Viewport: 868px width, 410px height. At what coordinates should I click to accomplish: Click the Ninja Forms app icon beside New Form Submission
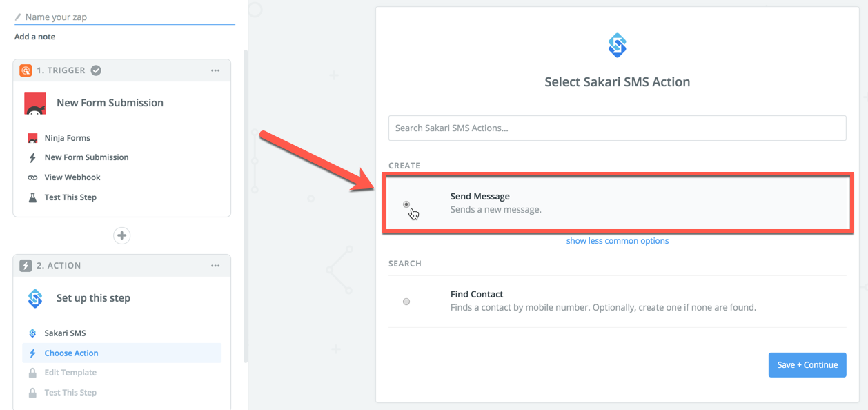[35, 103]
